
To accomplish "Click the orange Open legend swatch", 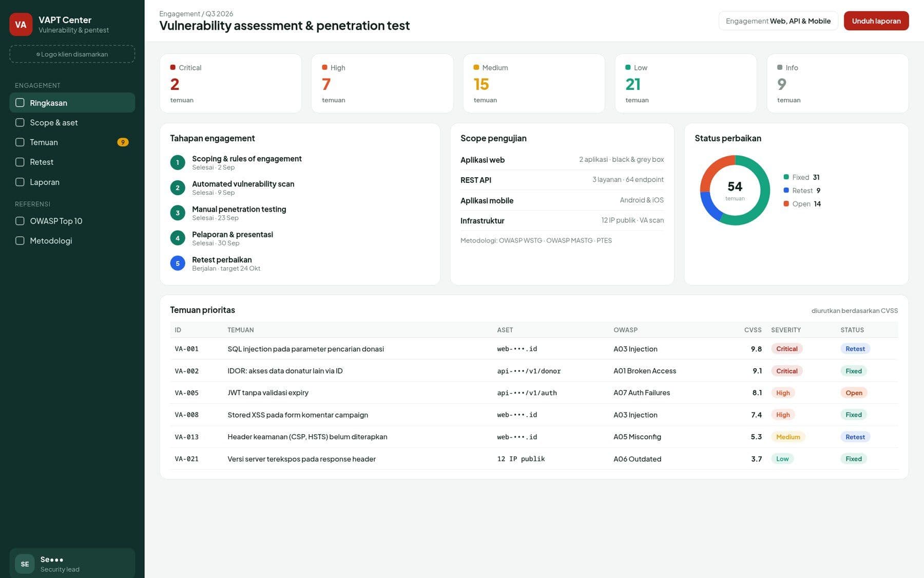I will tap(786, 204).
